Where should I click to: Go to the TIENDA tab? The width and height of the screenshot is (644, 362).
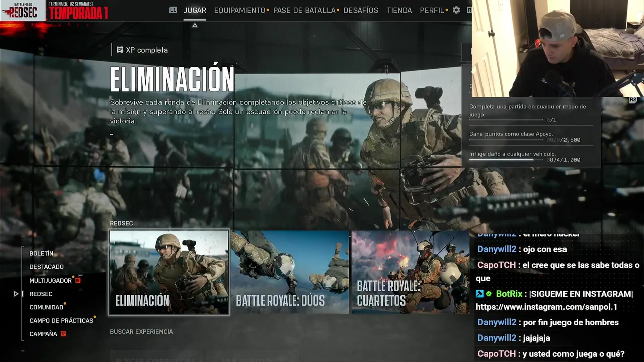(x=399, y=10)
